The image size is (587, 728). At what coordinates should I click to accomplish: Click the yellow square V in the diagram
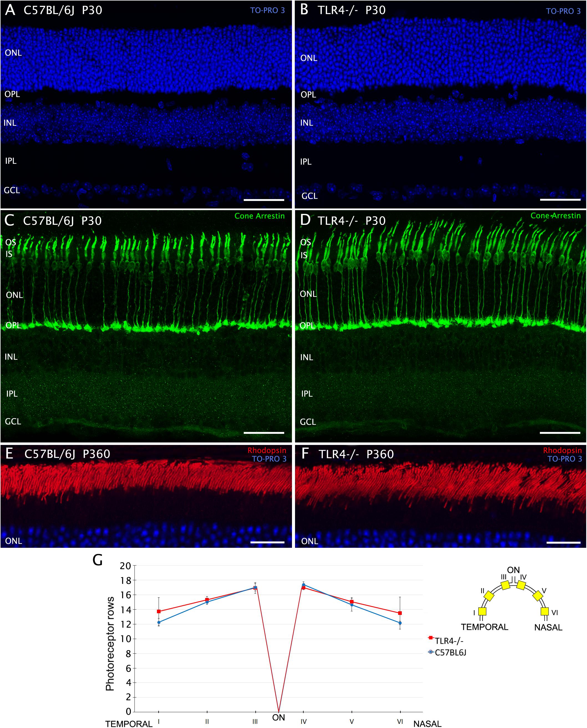pos(538,596)
